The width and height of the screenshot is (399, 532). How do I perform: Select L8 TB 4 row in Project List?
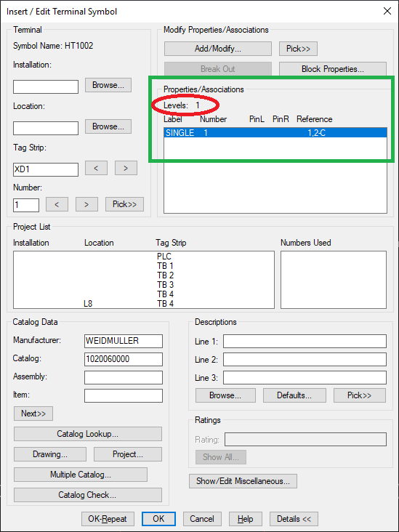tap(143, 304)
